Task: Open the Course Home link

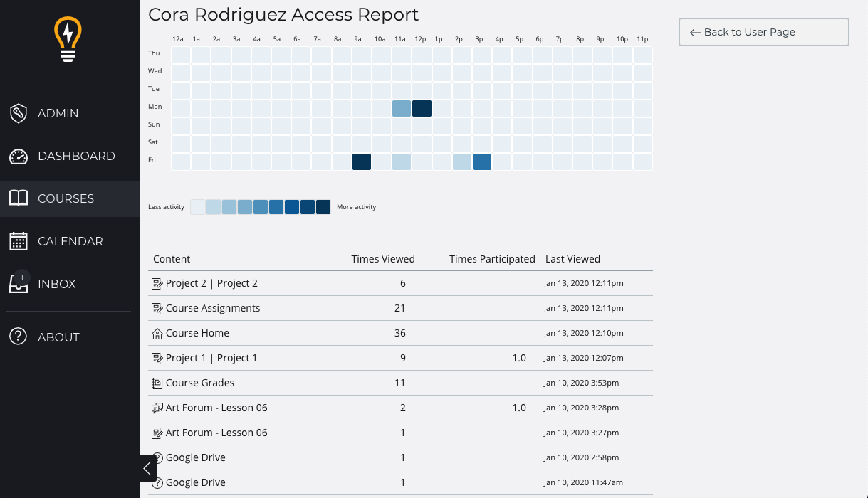Action: coord(197,333)
